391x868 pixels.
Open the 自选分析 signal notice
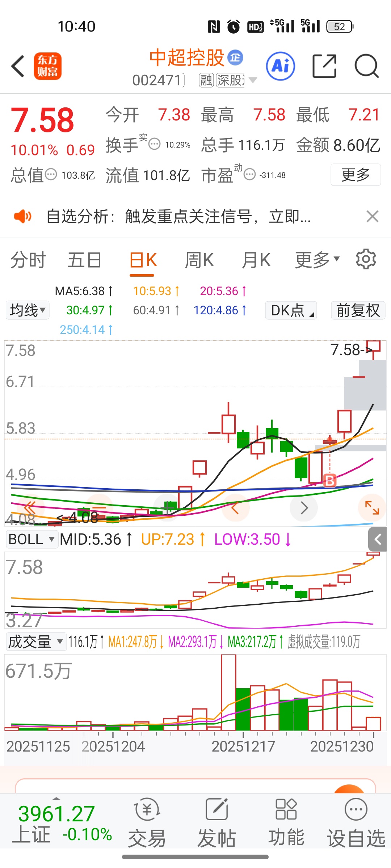(x=178, y=217)
